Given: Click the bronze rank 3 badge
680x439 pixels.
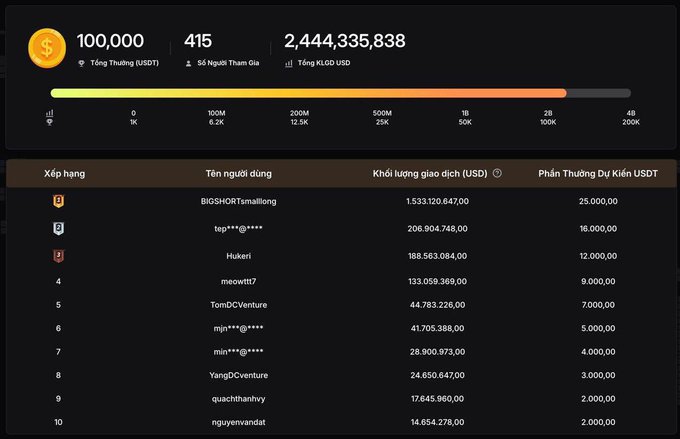Looking at the screenshot, I should click(x=59, y=256).
